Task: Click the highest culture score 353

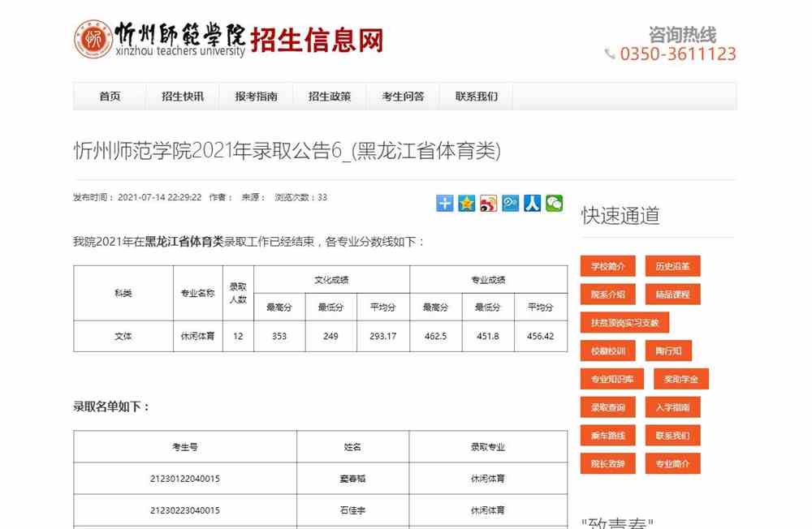Action: 279,337
